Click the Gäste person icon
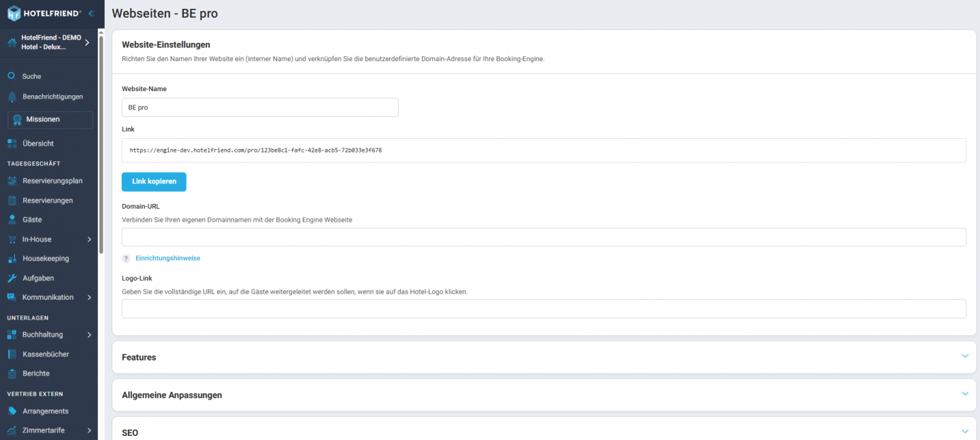The height and width of the screenshot is (440, 980). [12, 220]
